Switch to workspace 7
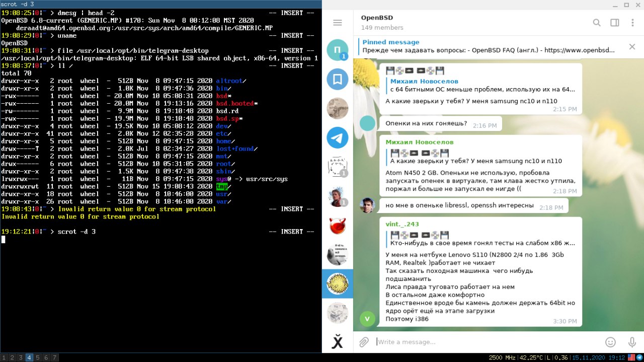Image resolution: width=644 pixels, height=362 pixels. coord(54,357)
